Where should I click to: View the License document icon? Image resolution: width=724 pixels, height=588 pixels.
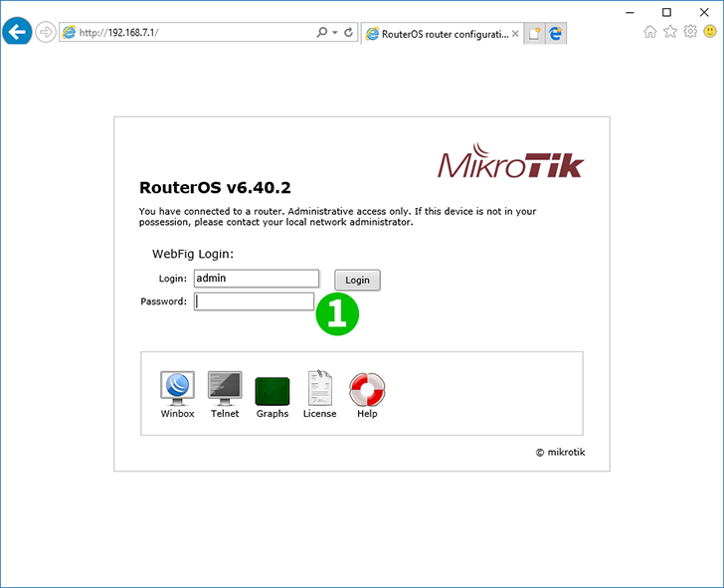point(319,388)
